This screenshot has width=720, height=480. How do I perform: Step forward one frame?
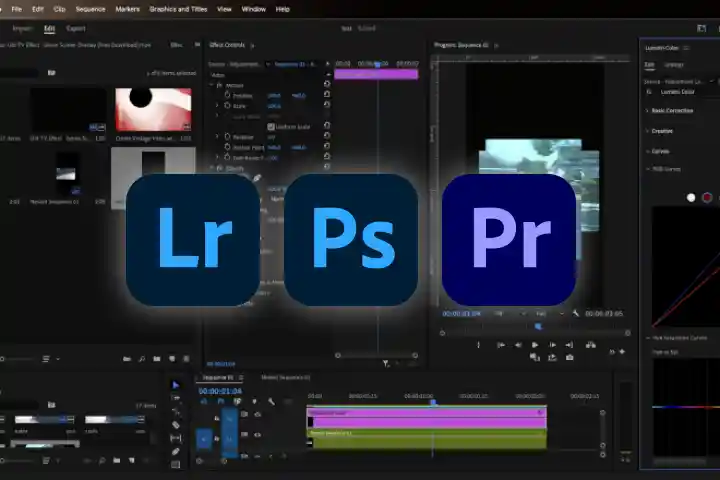coord(552,344)
